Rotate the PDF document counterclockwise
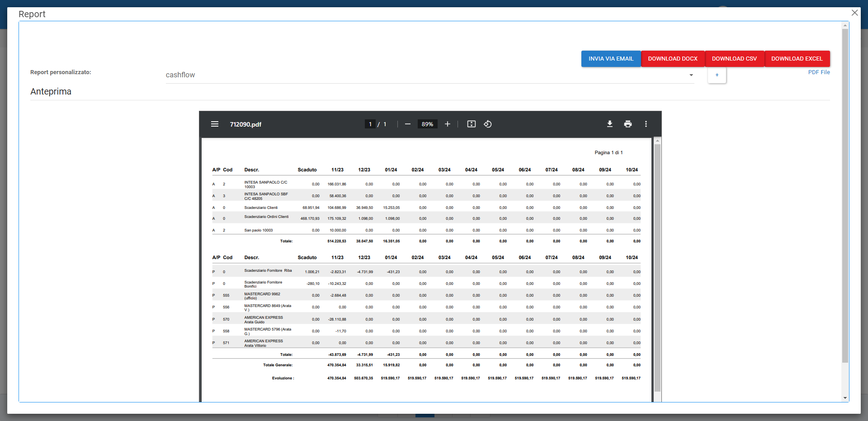868x421 pixels. [488, 124]
